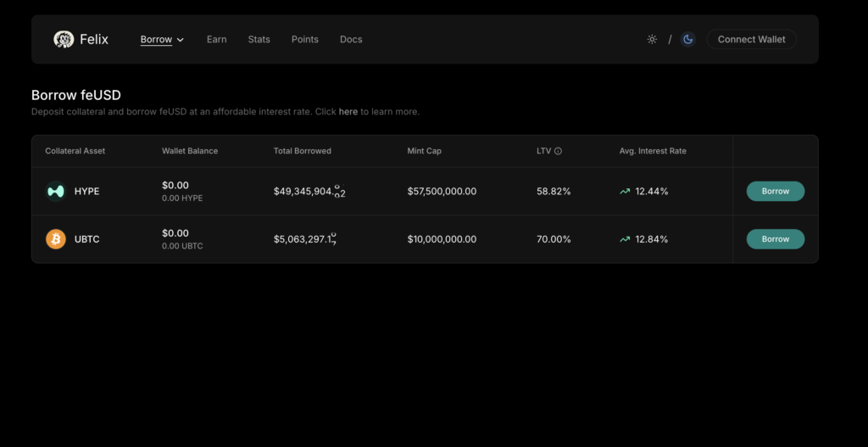This screenshot has width=868, height=447.
Task: Click the 0.00 UBTC balance text
Action: [x=182, y=247]
